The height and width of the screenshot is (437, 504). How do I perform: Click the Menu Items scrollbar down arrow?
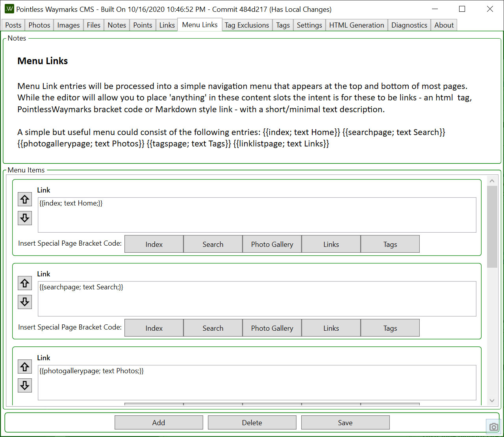(492, 400)
